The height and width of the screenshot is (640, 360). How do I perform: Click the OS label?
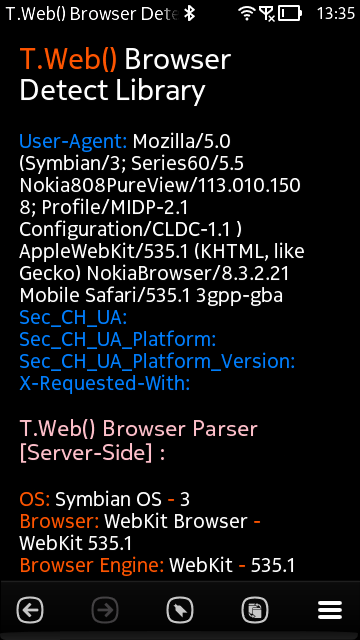point(35,499)
